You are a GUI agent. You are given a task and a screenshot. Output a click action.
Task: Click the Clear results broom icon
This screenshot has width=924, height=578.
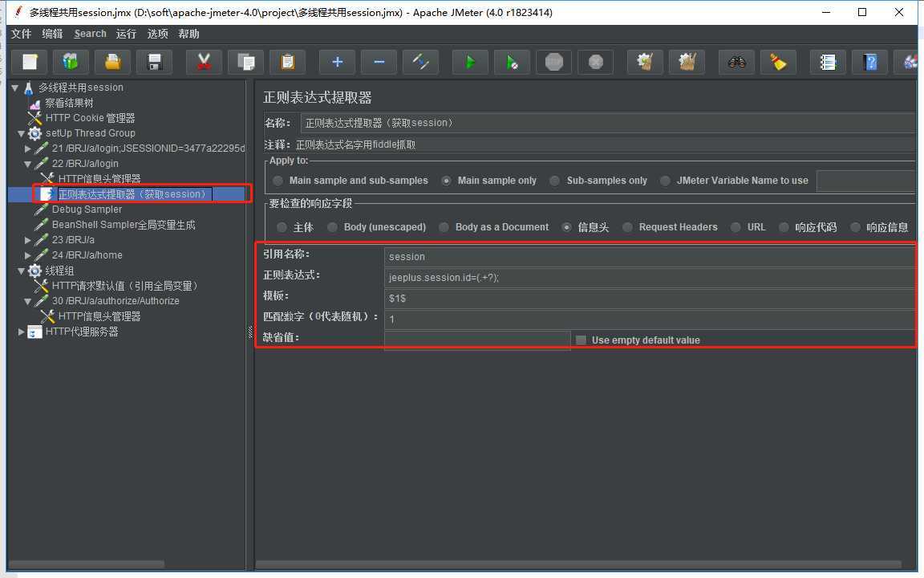tap(645, 62)
